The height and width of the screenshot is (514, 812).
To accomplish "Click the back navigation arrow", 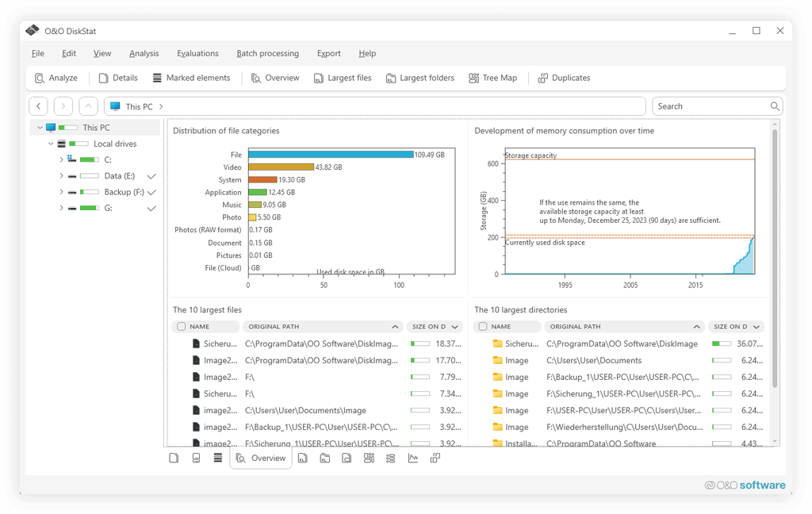I will coord(39,106).
